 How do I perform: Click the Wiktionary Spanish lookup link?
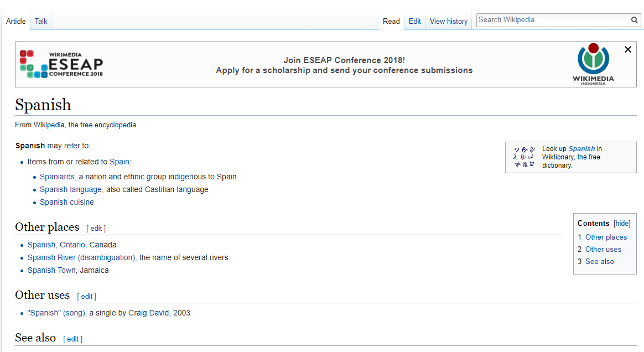[581, 149]
